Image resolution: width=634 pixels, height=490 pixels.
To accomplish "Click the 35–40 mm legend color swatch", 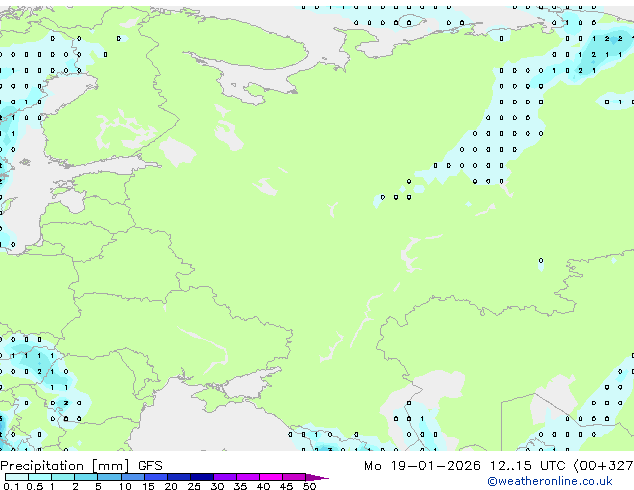I will pos(248,477).
